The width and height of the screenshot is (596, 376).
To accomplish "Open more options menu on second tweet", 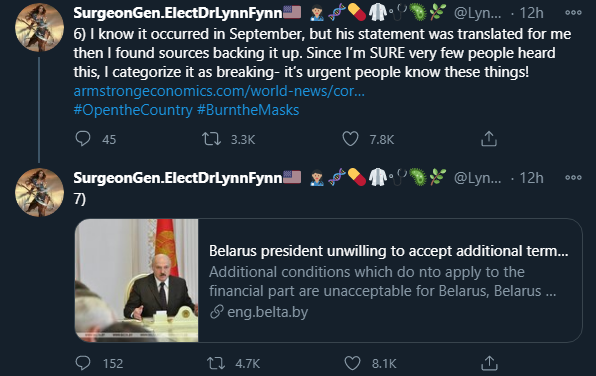I will tap(573, 178).
